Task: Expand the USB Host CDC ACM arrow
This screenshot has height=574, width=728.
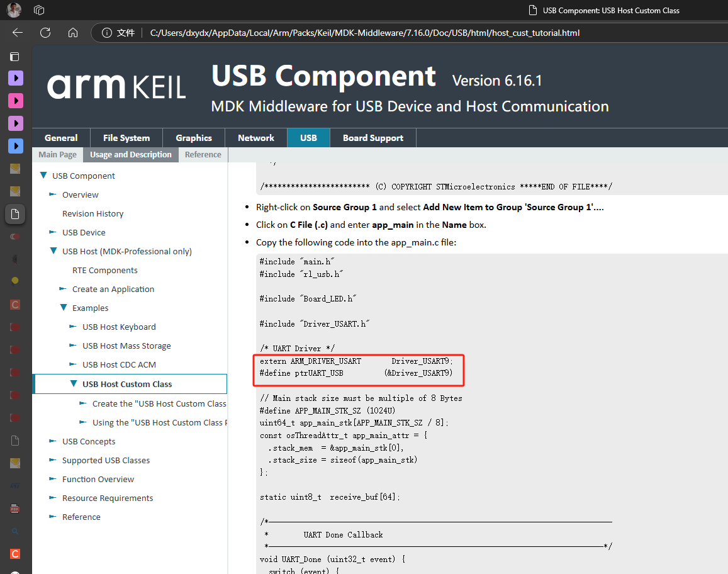Action: 73,364
